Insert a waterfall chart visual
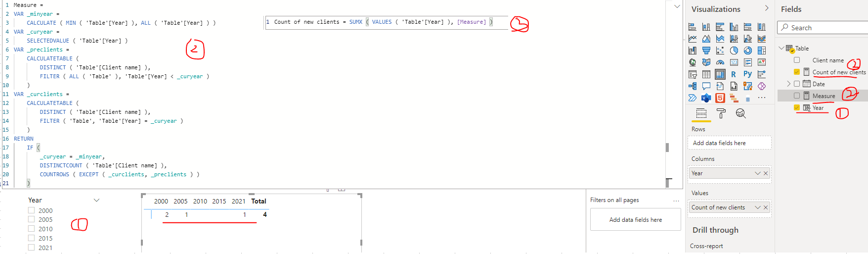This screenshot has height=254, width=868. tap(693, 51)
